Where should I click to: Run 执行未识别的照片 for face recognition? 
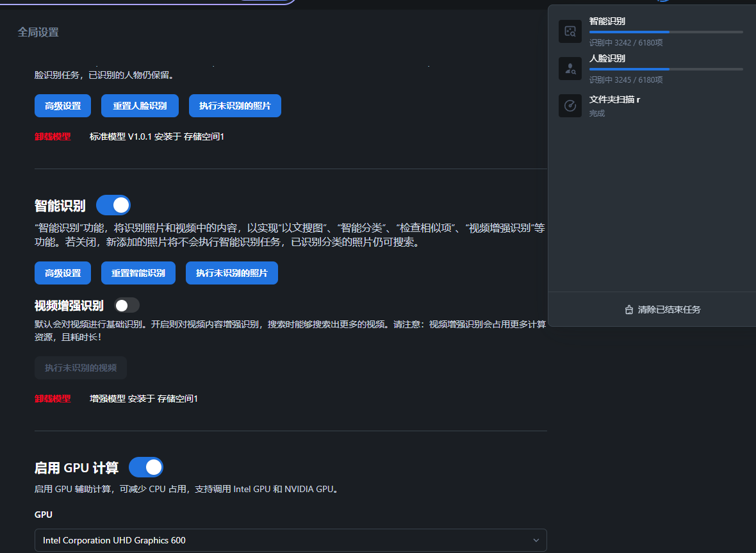click(x=234, y=106)
